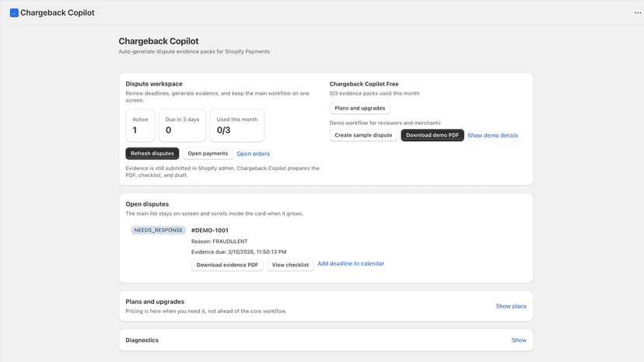644x362 pixels.
Task: Click the Used this month 0/3 card
Action: [237, 126]
